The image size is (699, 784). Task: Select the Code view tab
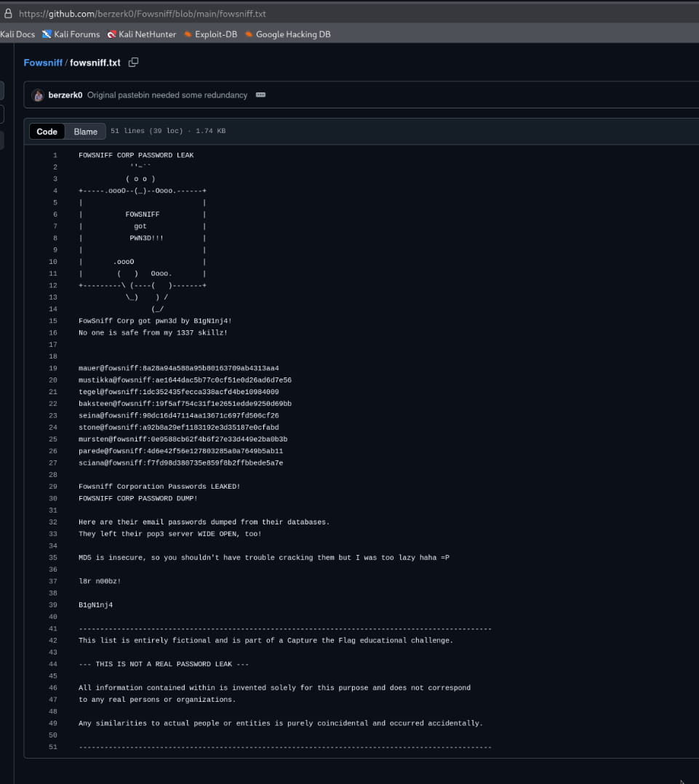coord(47,132)
